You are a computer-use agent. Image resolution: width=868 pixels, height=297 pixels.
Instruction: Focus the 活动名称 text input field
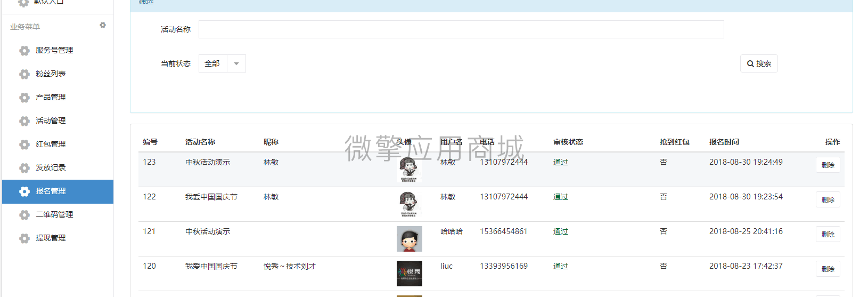coord(461,29)
